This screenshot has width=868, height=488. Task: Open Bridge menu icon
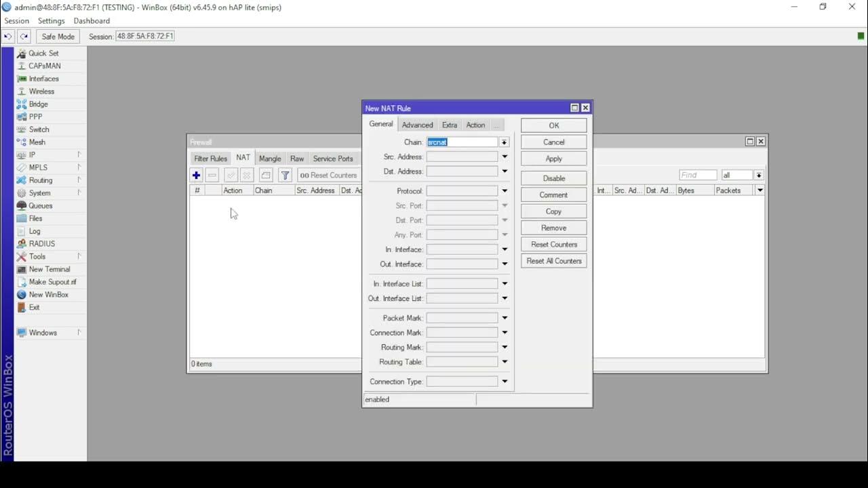click(22, 104)
